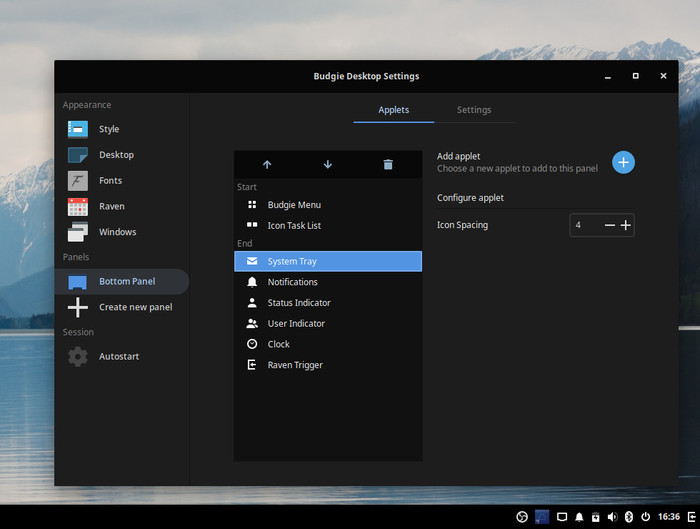Click the clock showing 16:36
This screenshot has width=700, height=529.
tap(669, 517)
